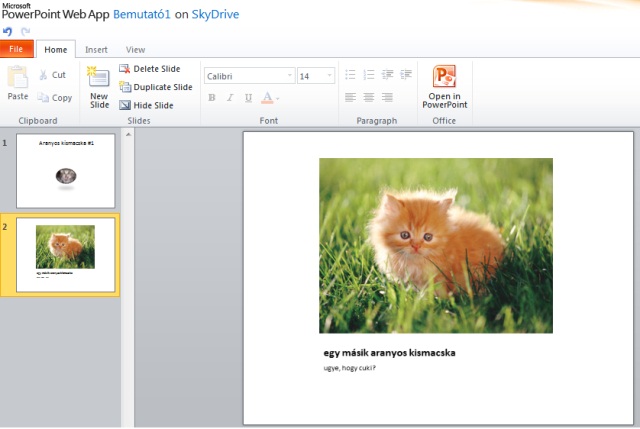The image size is (640, 429).
Task: Open the font color dropdown arrow
Action: point(278,98)
